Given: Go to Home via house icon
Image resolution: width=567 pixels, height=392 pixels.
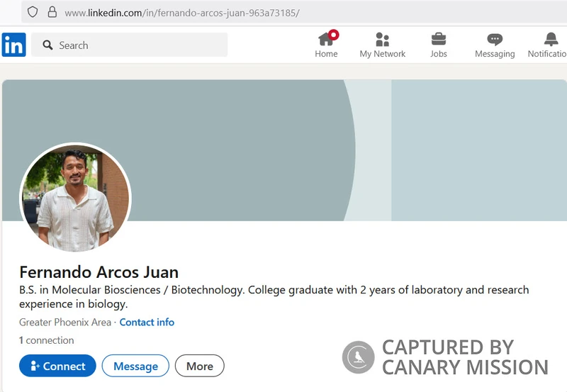Looking at the screenshot, I should (327, 38).
